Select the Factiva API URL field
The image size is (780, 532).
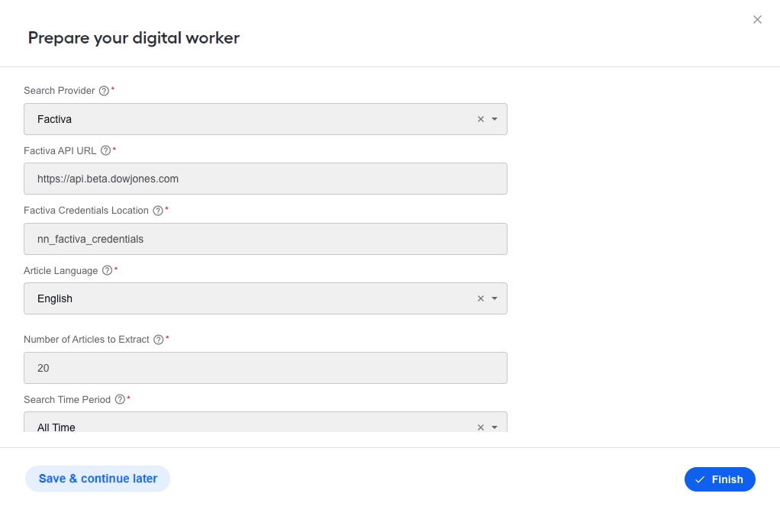tap(266, 179)
